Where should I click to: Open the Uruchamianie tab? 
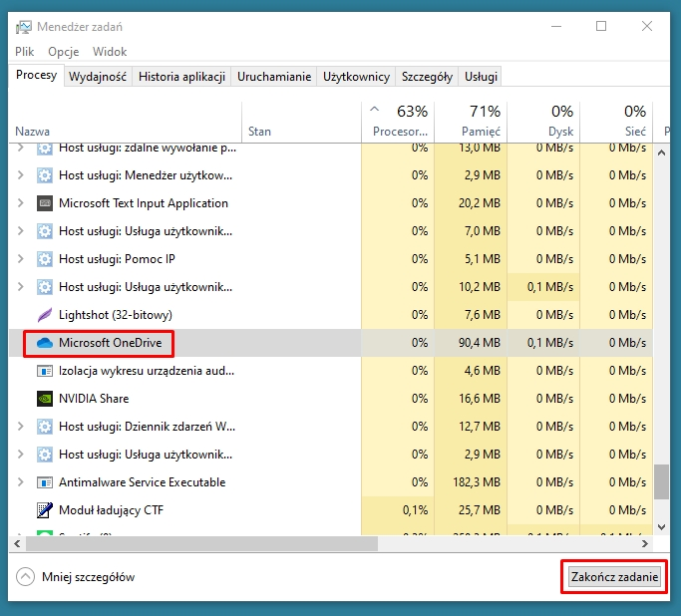point(274,77)
